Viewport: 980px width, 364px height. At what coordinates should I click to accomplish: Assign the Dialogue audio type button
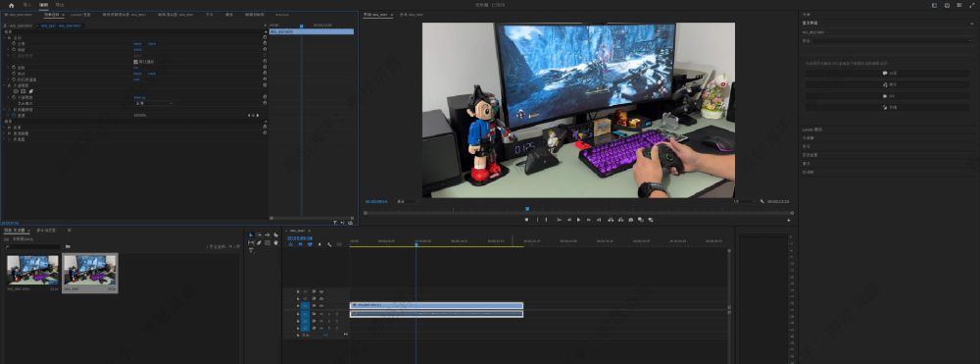[x=886, y=74]
